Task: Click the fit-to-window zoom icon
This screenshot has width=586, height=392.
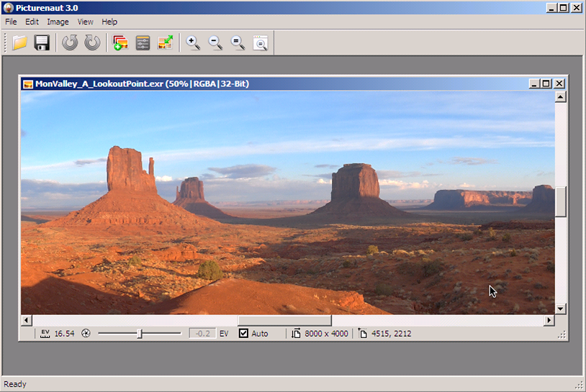Action: (260, 43)
